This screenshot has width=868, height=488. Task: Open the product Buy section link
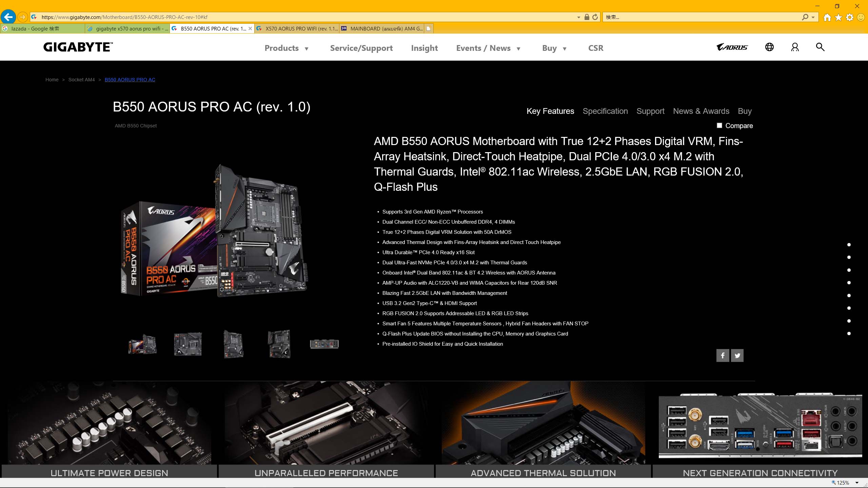(x=745, y=111)
